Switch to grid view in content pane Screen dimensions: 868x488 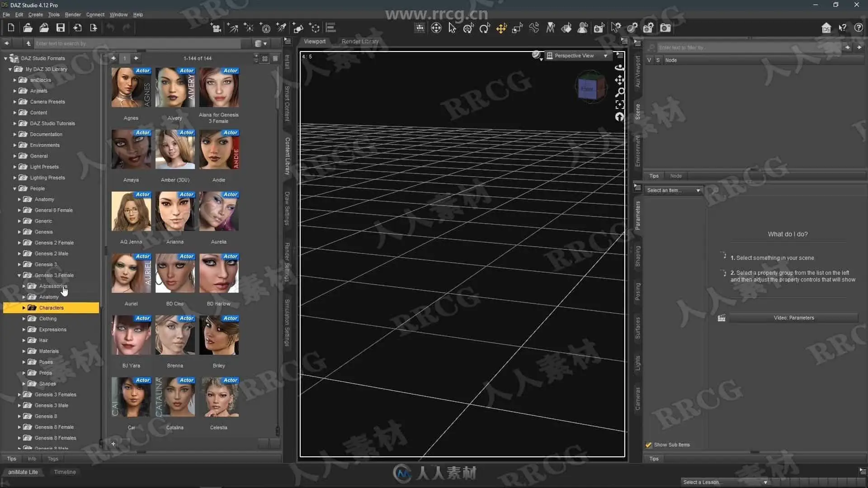pyautogui.click(x=265, y=58)
